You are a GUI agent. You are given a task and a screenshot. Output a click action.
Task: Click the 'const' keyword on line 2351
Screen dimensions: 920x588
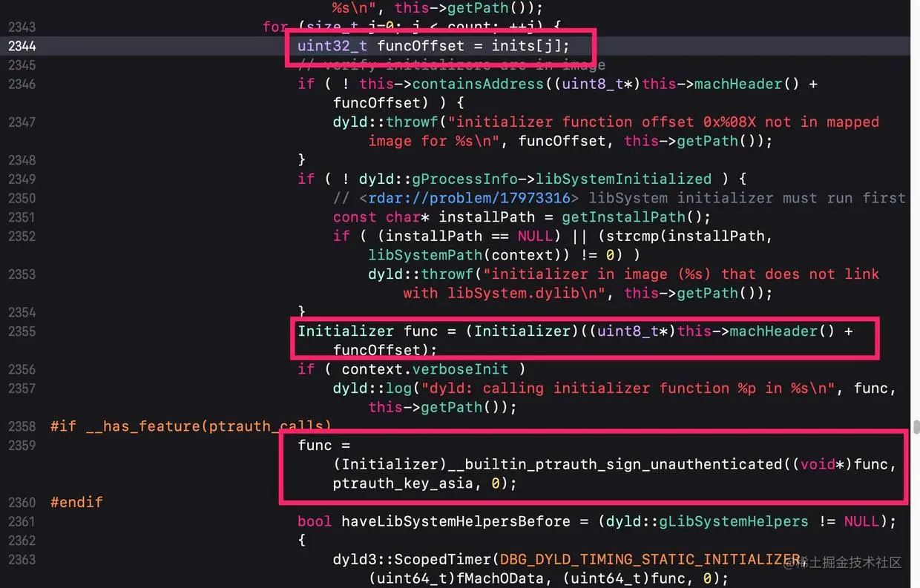pos(355,217)
